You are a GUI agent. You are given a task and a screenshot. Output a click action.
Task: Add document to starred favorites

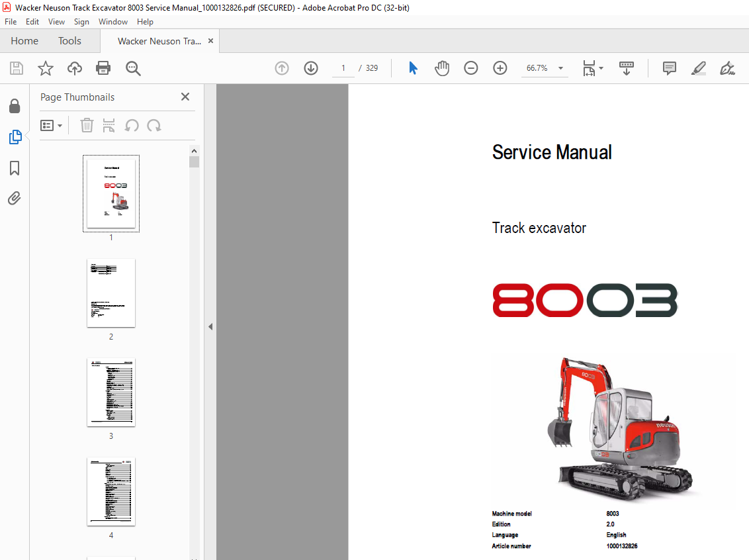(x=46, y=68)
